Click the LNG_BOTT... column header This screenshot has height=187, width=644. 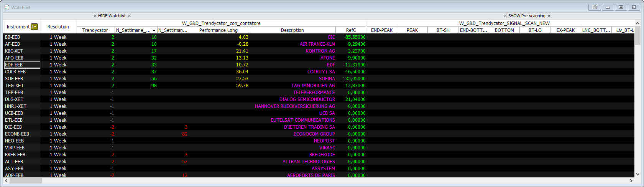tap(596, 30)
